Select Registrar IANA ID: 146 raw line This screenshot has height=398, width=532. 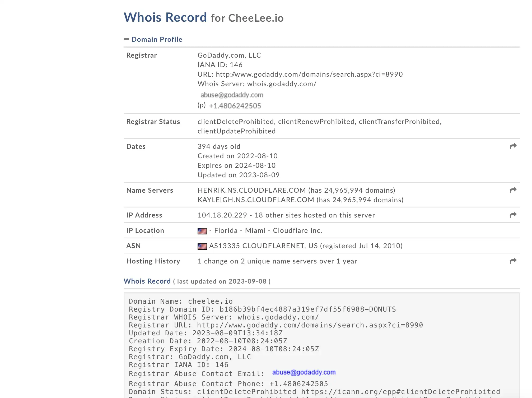tap(179, 365)
